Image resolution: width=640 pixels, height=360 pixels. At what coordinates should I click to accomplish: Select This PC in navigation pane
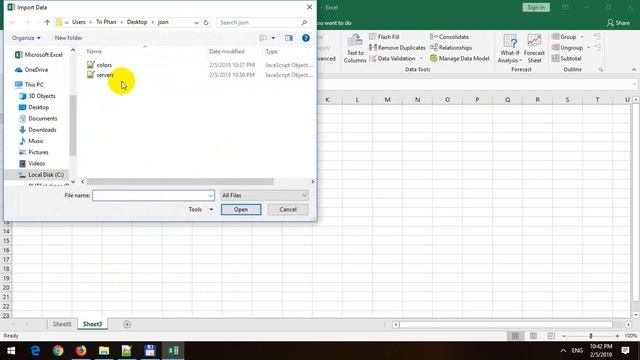(x=29, y=84)
